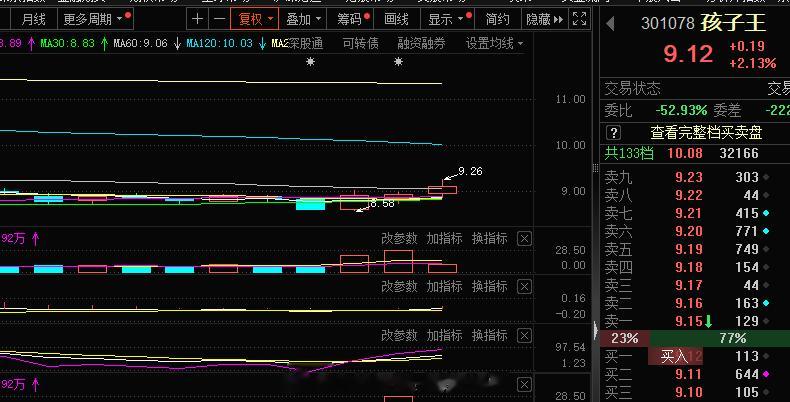This screenshot has height=402, width=790.
Task: Zoom in the chart with the plus icon
Action: tap(198, 19)
